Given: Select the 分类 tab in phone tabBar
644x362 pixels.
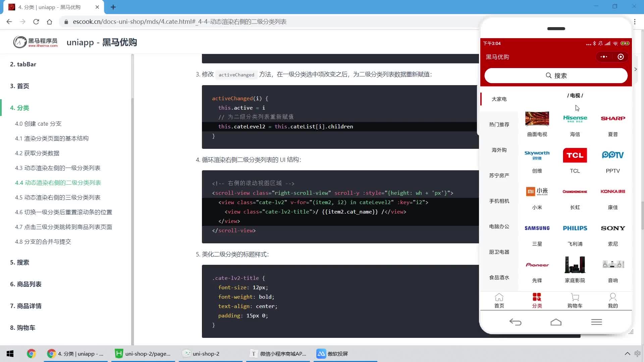Looking at the screenshot, I should [x=537, y=301].
